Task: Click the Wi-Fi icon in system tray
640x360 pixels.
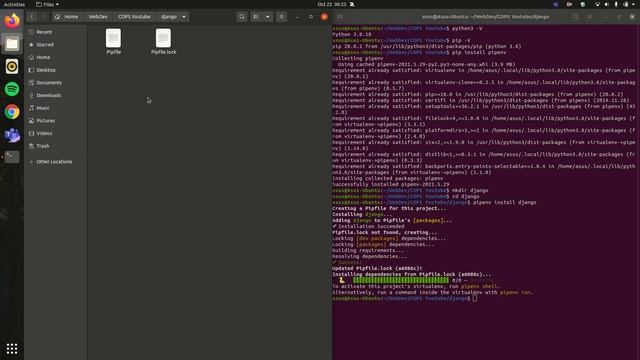Action: point(597,4)
